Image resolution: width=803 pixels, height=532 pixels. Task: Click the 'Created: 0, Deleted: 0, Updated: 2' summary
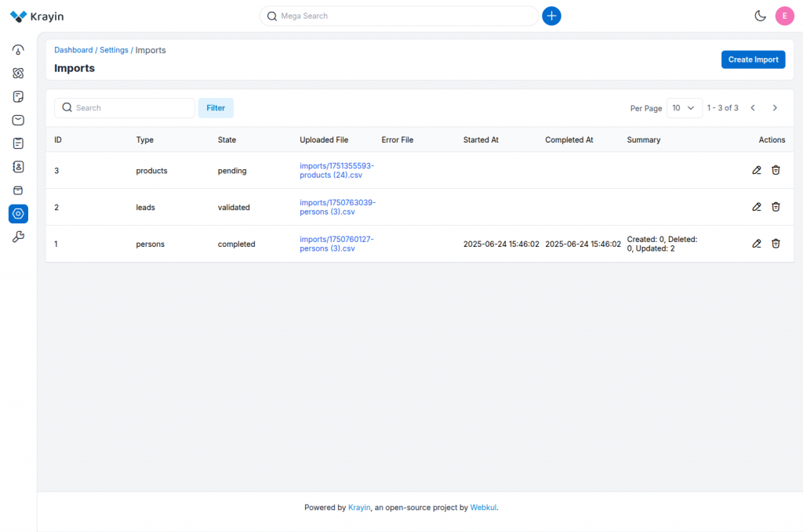coord(662,244)
